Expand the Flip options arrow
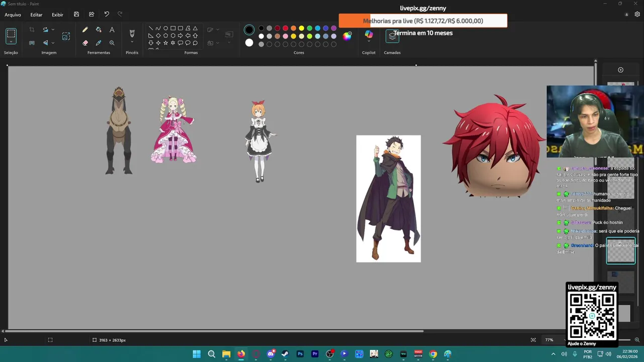 53,43
